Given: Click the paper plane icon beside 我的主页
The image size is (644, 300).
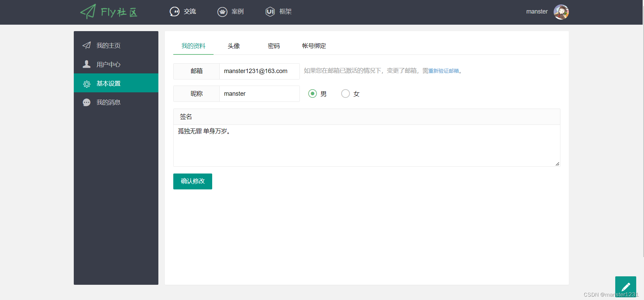Looking at the screenshot, I should pyautogui.click(x=87, y=45).
